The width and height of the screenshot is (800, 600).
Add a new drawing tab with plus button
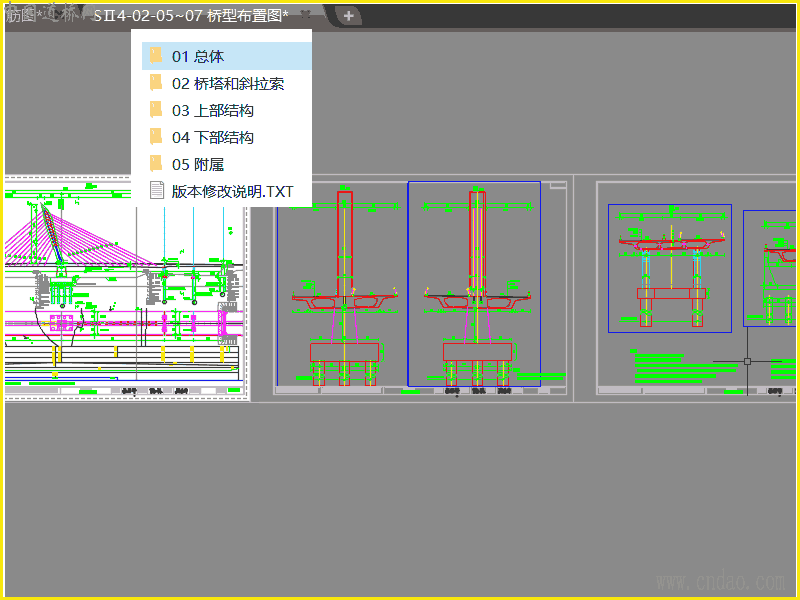click(348, 16)
